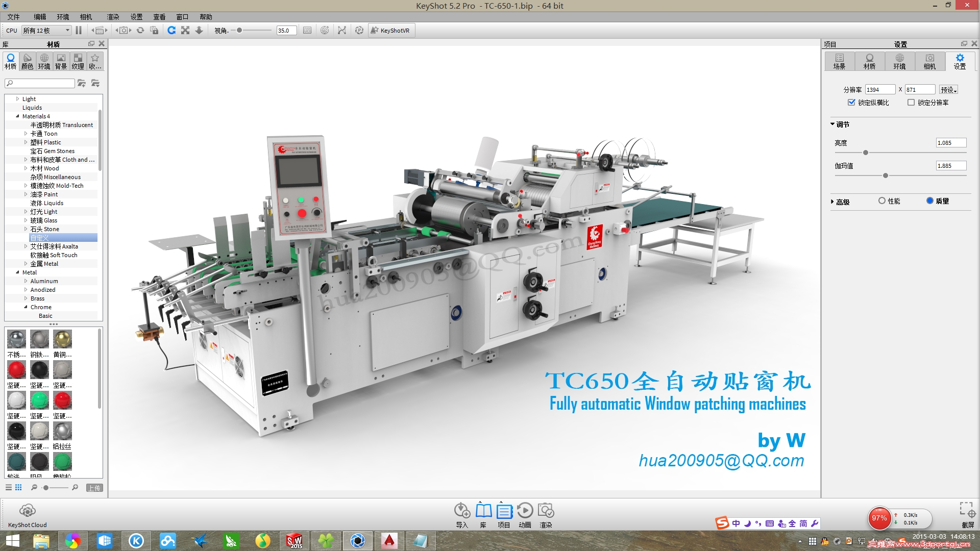
Task: Click the Animation icon in bottom toolbar
Action: [x=525, y=511]
